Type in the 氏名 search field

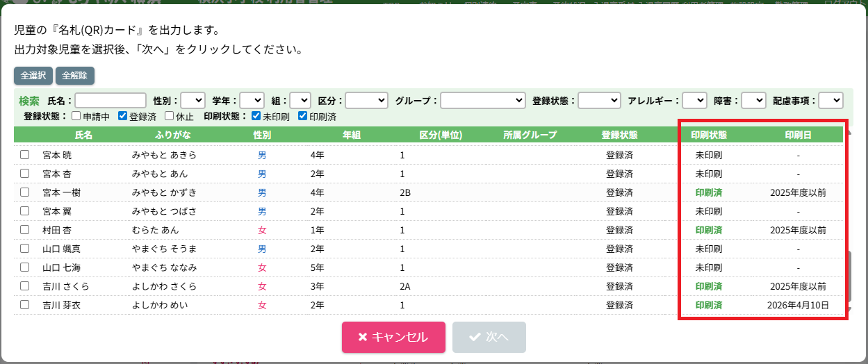[110, 101]
